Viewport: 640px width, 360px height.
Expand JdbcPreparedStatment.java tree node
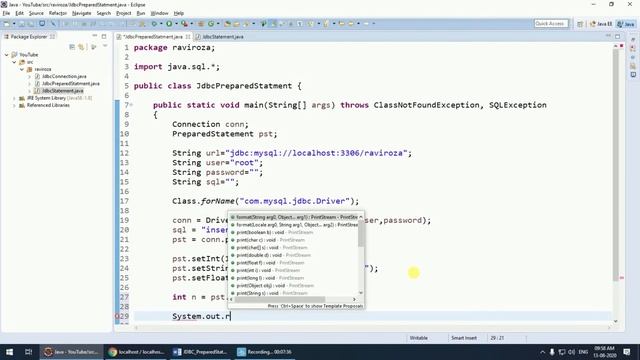[29, 84]
